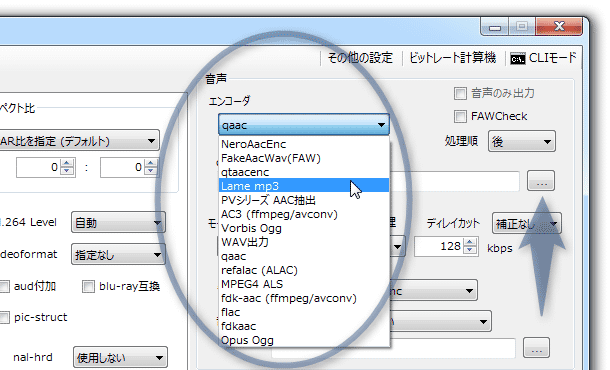Select AC3 (ffmpeg/avconv) encoder

pos(304,214)
